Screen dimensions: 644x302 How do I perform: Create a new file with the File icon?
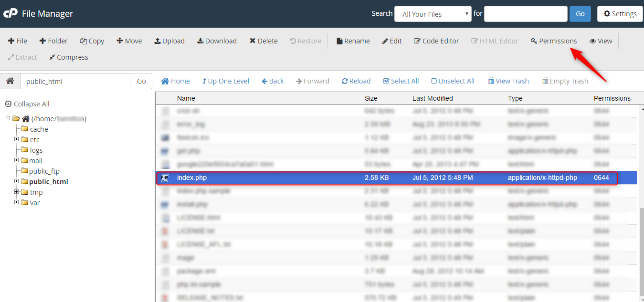(17, 41)
